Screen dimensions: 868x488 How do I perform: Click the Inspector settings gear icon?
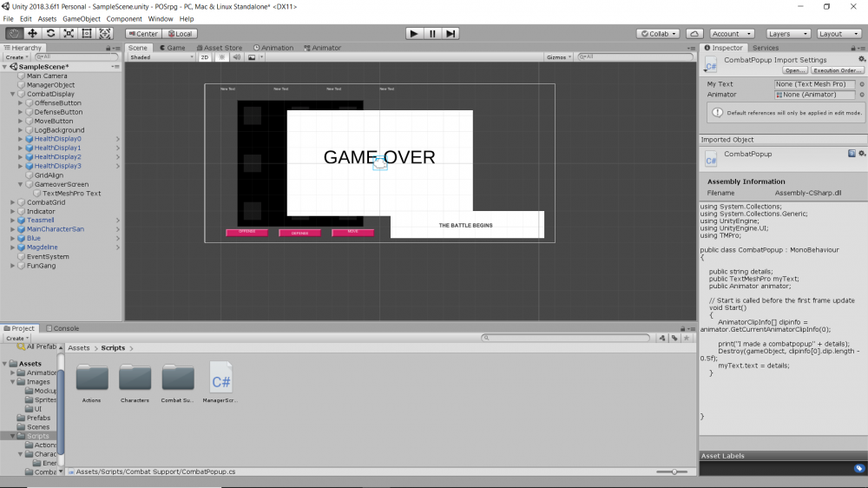861,59
